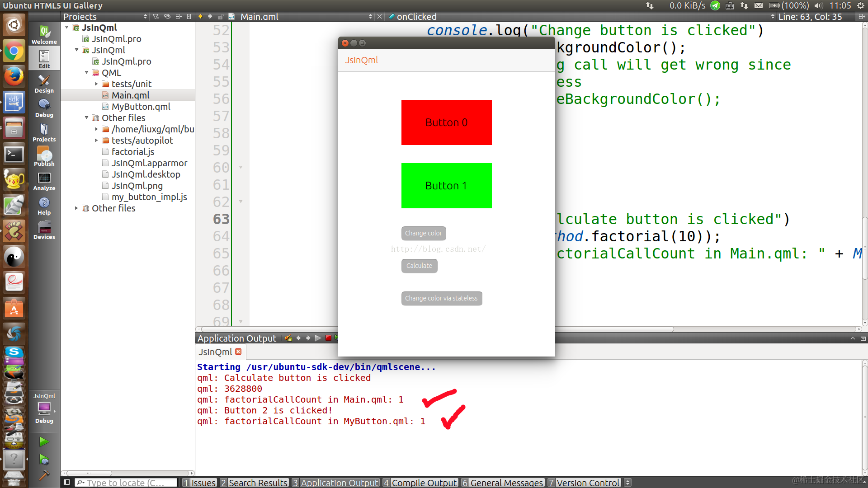The image size is (868, 488).
Task: Open the Welcome mode
Action: point(44,34)
